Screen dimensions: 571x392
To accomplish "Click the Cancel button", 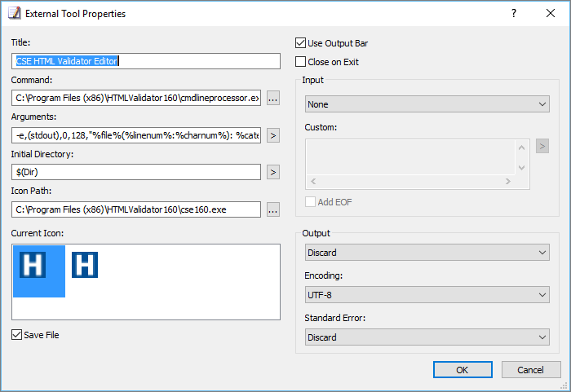I will point(530,370).
